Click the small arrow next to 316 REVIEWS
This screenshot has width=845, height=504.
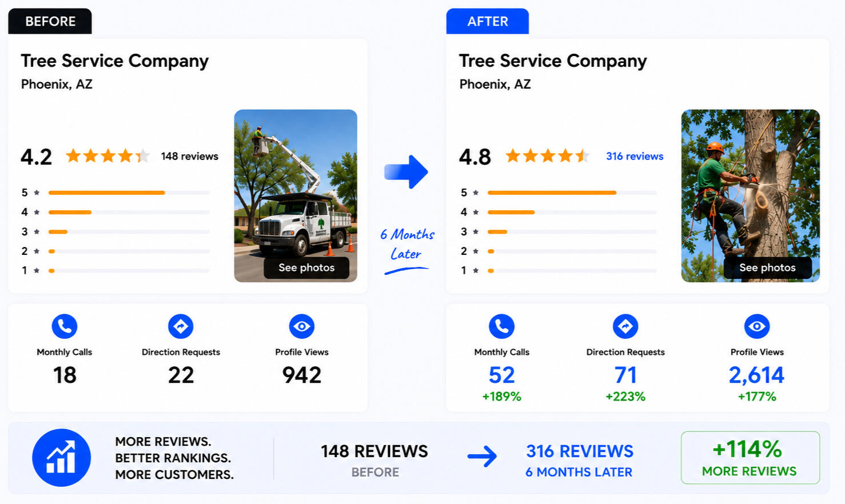click(x=483, y=456)
